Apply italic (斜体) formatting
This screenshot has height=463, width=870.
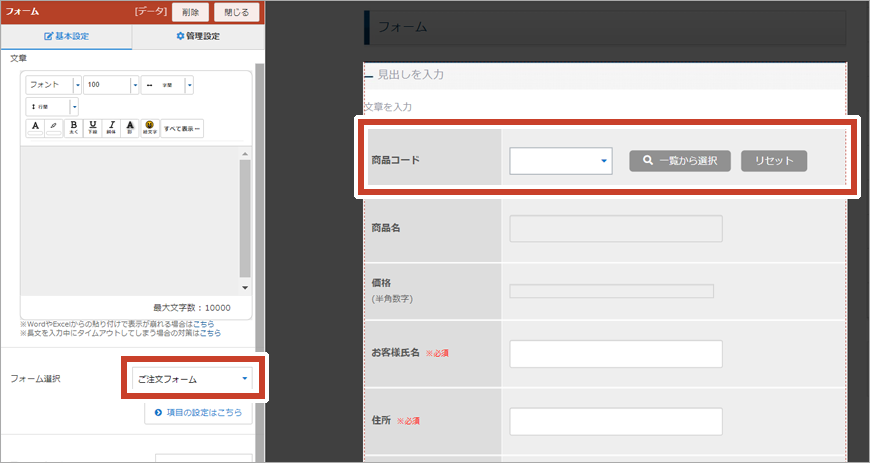pyautogui.click(x=112, y=128)
